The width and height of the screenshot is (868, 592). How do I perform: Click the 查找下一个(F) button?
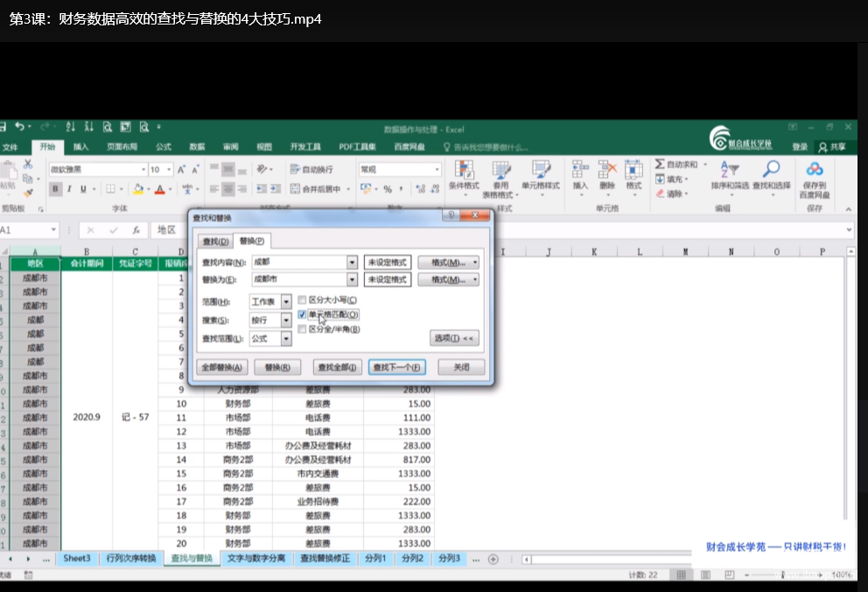pos(396,367)
